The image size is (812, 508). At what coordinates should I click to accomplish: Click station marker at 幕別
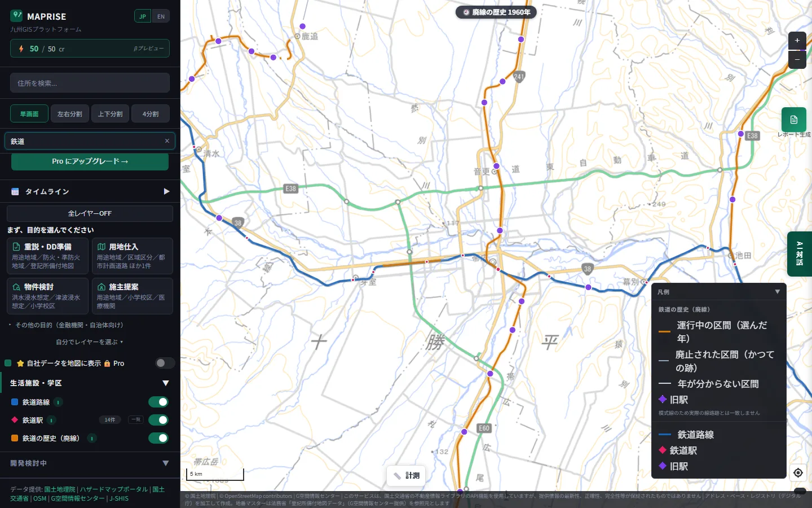pos(647,282)
